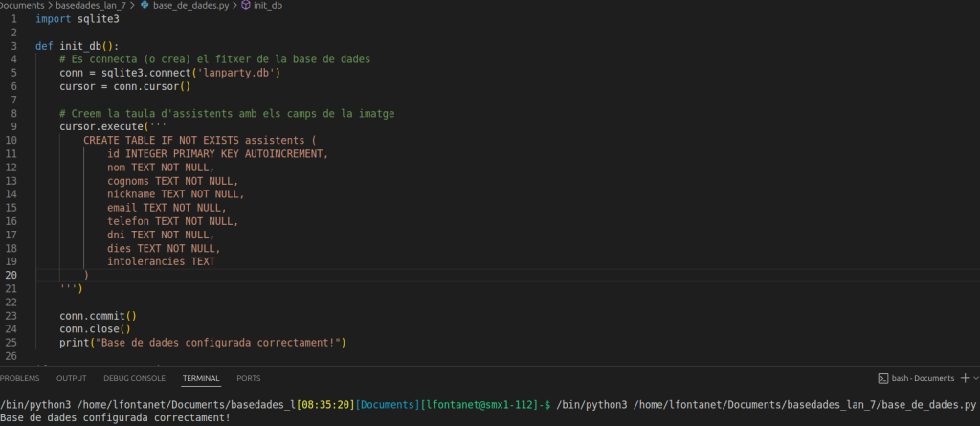Open base_de_dades.py breadcrumb
This screenshot has width=980, height=426.
tap(189, 6)
